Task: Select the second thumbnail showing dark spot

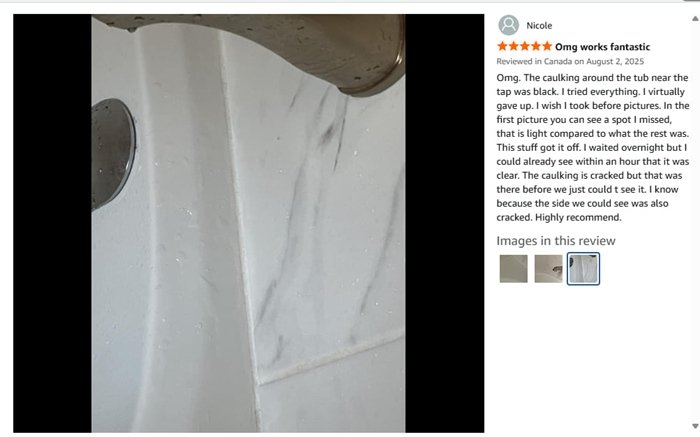Action: [548, 269]
